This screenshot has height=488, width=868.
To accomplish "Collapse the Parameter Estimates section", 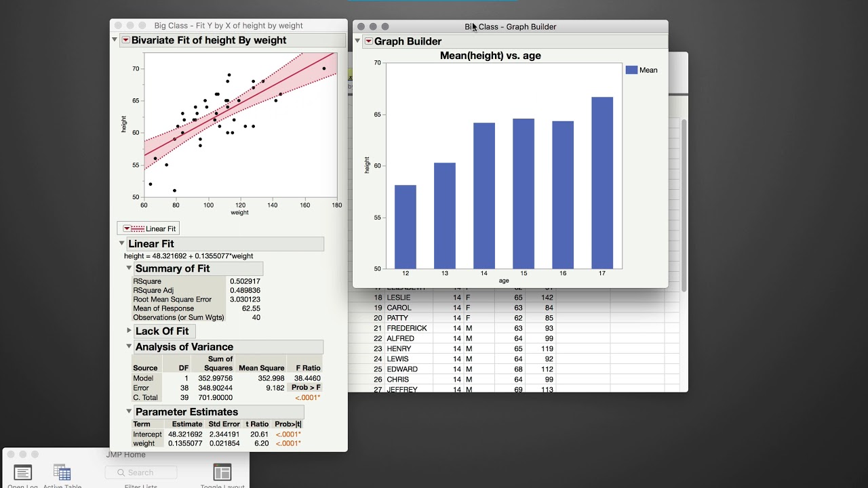I will [x=129, y=411].
